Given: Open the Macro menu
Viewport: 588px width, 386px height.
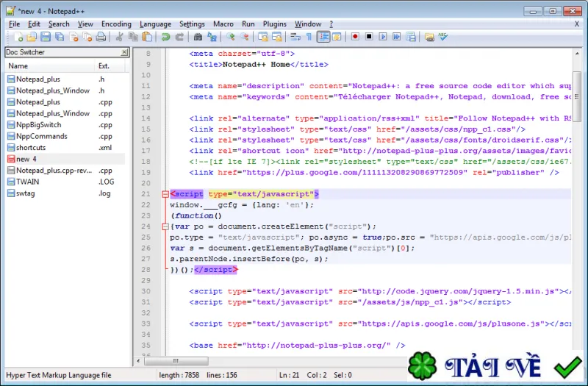Looking at the screenshot, I should point(223,24).
